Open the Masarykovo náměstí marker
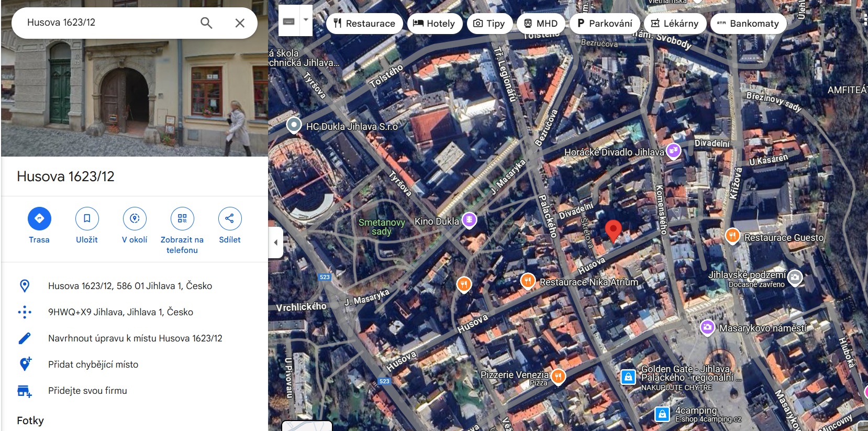This screenshot has width=868, height=431. point(707,328)
